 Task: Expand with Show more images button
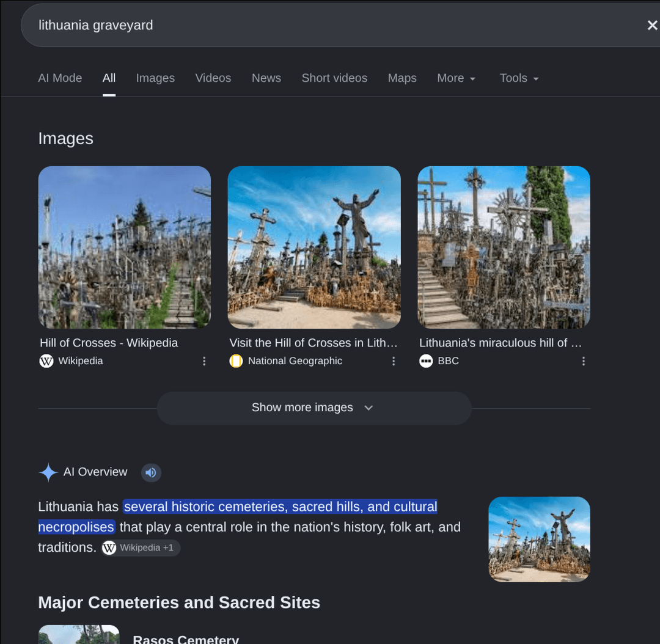(314, 408)
